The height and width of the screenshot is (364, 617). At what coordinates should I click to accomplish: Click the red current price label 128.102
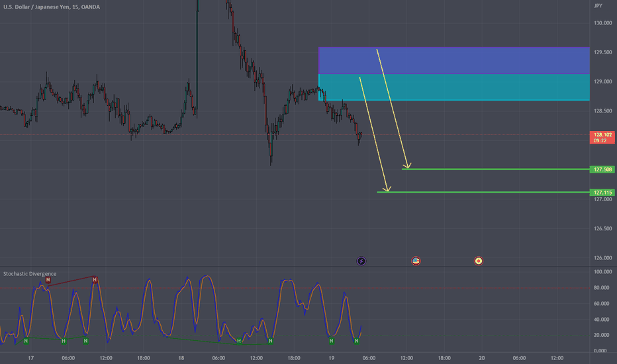602,138
